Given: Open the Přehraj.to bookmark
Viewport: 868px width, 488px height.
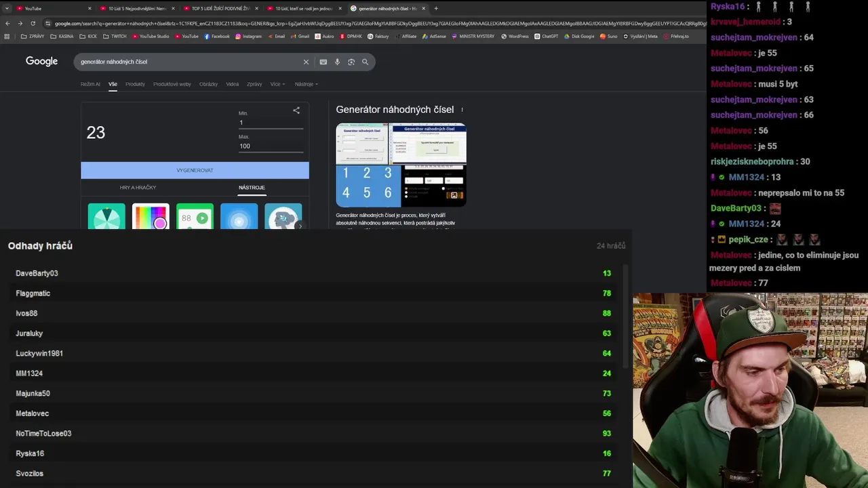Looking at the screenshot, I should point(676,37).
